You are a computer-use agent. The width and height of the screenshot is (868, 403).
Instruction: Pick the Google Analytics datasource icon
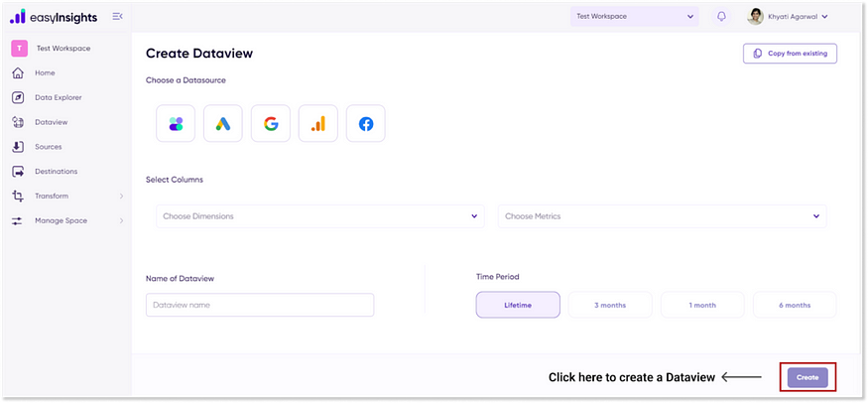point(318,124)
